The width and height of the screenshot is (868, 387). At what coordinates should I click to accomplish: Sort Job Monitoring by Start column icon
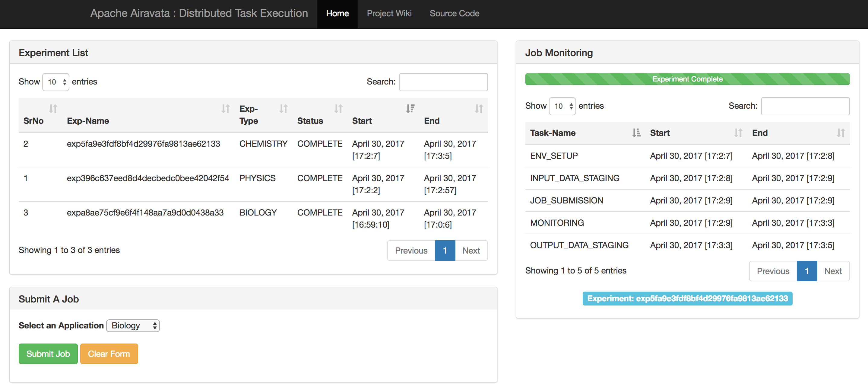point(738,133)
